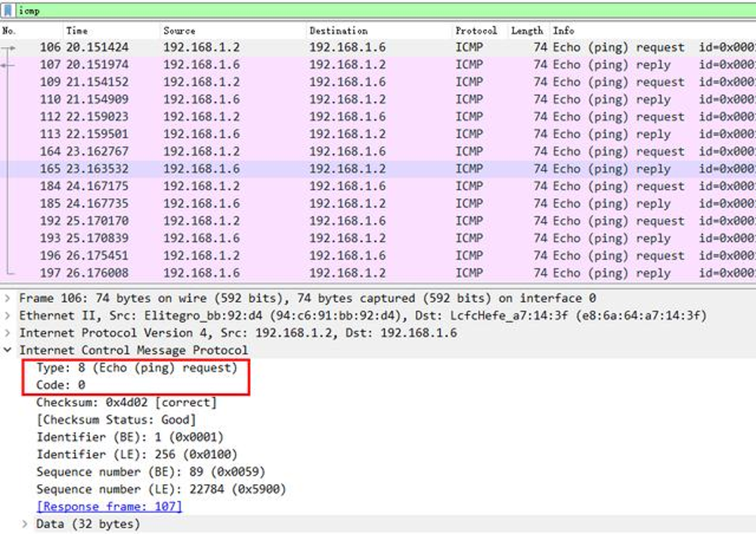The width and height of the screenshot is (756, 534).
Task: Open the Response frame: 107 link
Action: click(110, 507)
